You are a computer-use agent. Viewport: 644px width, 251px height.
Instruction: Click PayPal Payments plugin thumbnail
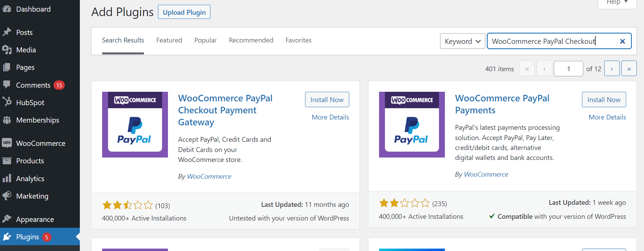click(x=412, y=125)
